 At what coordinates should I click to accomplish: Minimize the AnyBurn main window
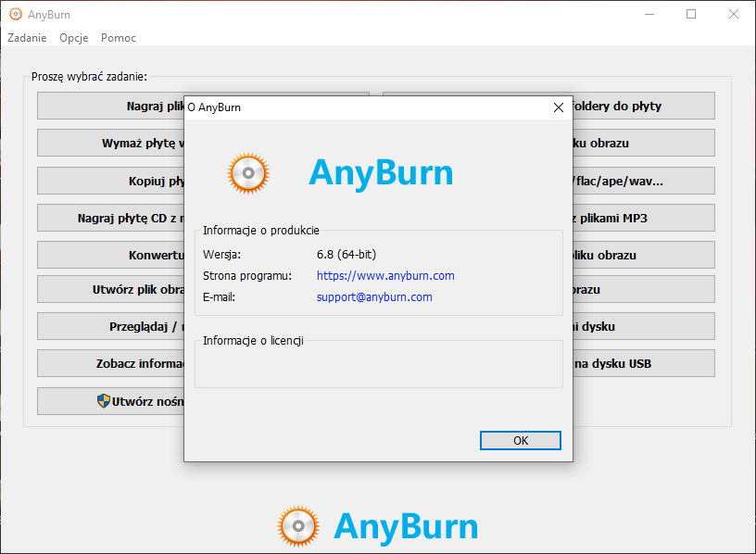pos(649,14)
